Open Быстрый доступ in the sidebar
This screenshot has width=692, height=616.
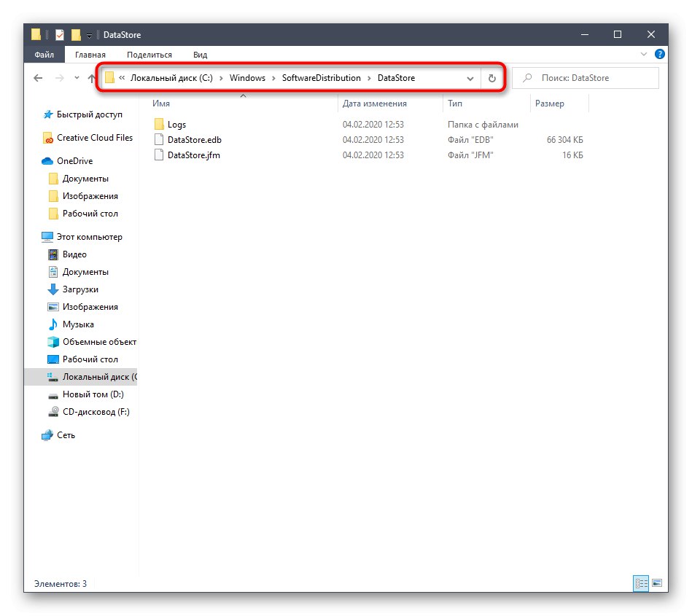89,114
